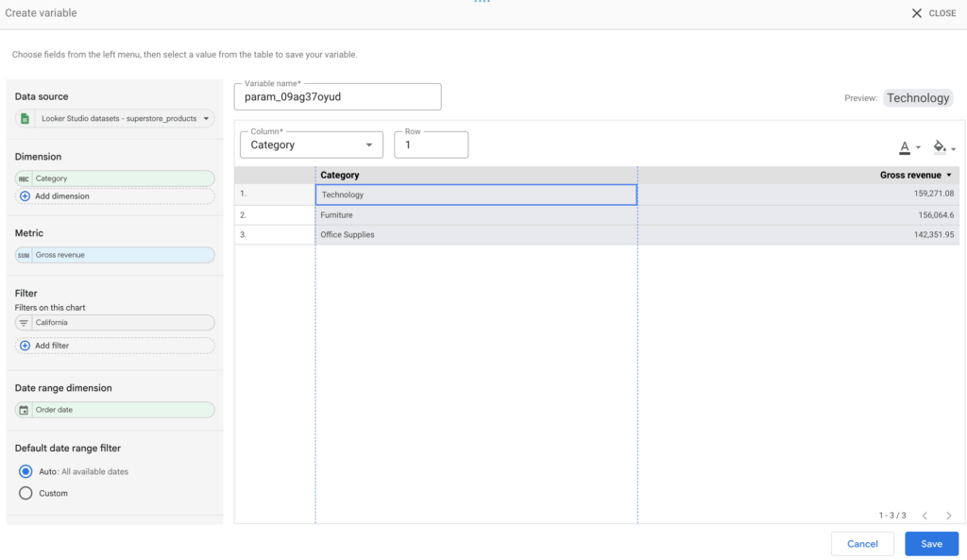The height and width of the screenshot is (560, 967).
Task: Select the Auto date range option
Action: point(25,471)
